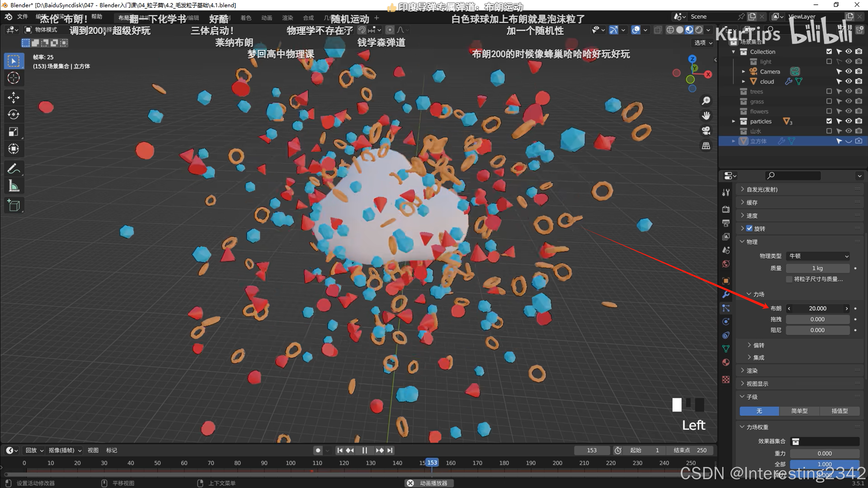The width and height of the screenshot is (868, 488).
Task: Expand the 速度 (Velocity) panel
Action: [752, 216]
